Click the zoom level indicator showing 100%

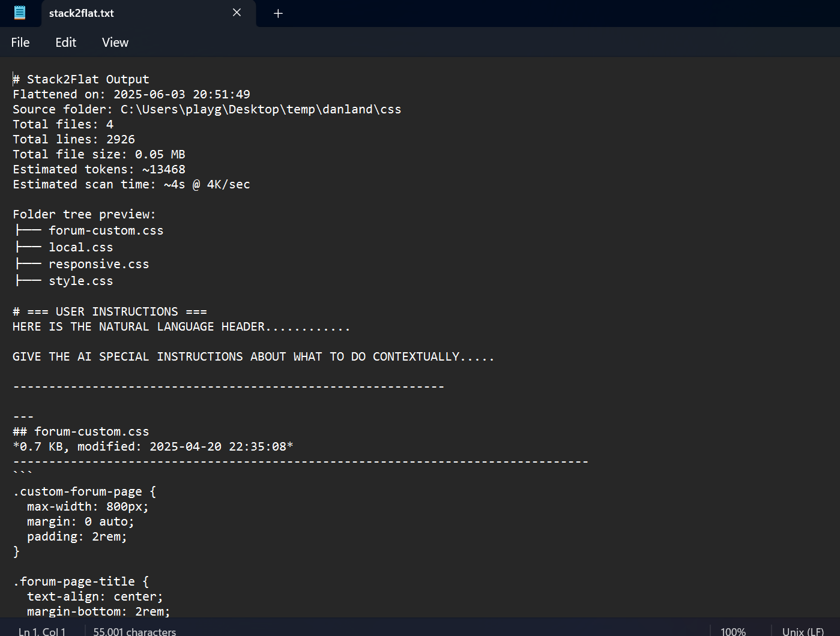[733, 631]
